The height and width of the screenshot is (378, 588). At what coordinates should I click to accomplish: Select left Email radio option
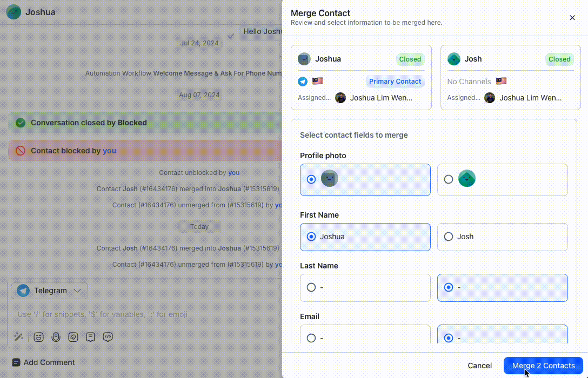[x=311, y=338]
